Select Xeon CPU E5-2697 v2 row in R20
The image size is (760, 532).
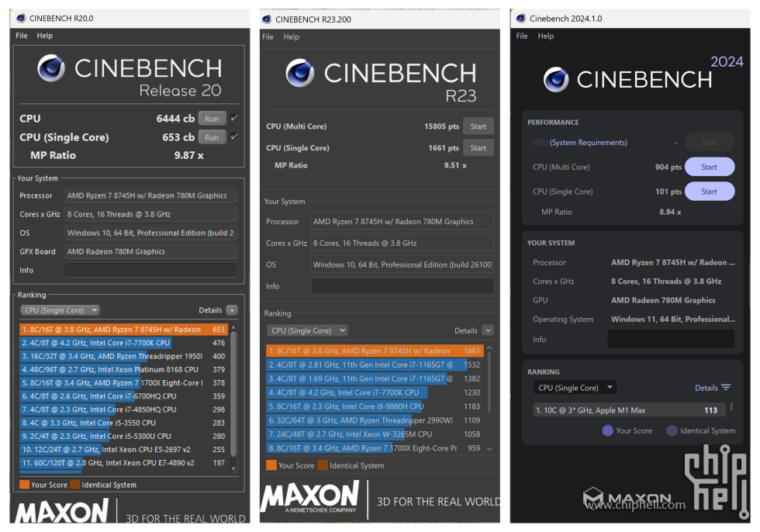point(123,449)
